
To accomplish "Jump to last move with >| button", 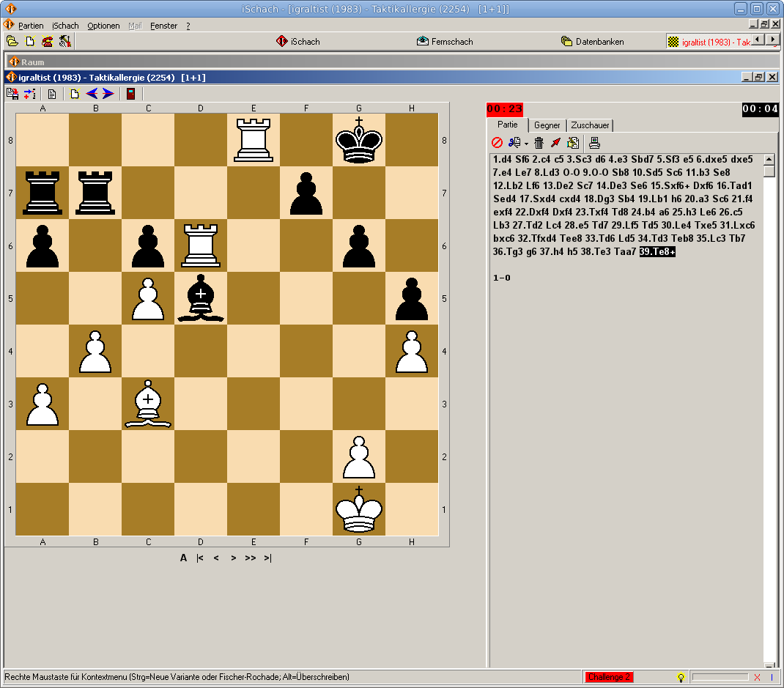I will pos(268,558).
